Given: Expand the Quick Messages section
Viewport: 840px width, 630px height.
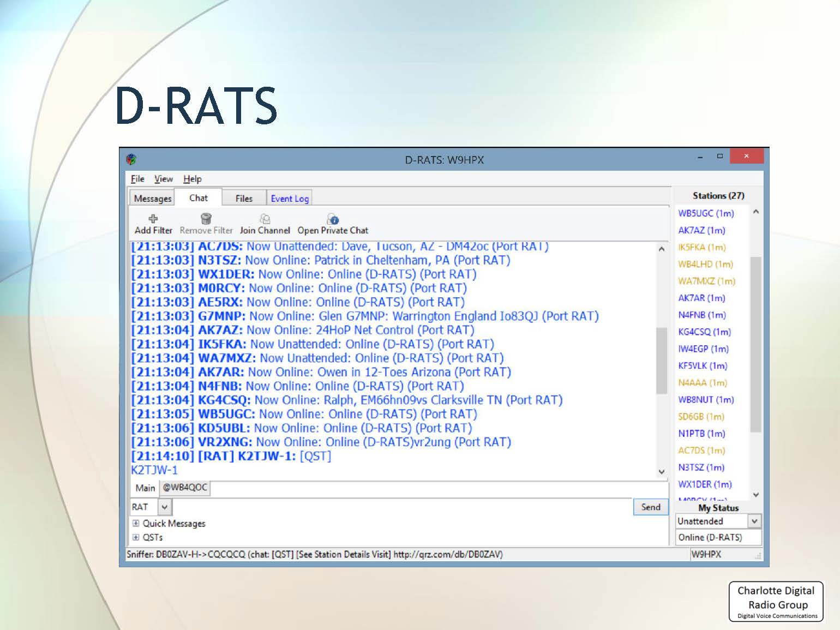Looking at the screenshot, I should (136, 523).
